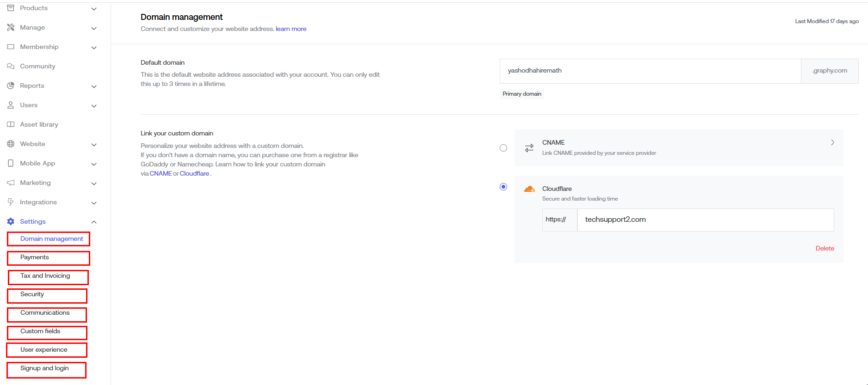Click the techsupport2.com domain input field

pos(705,220)
